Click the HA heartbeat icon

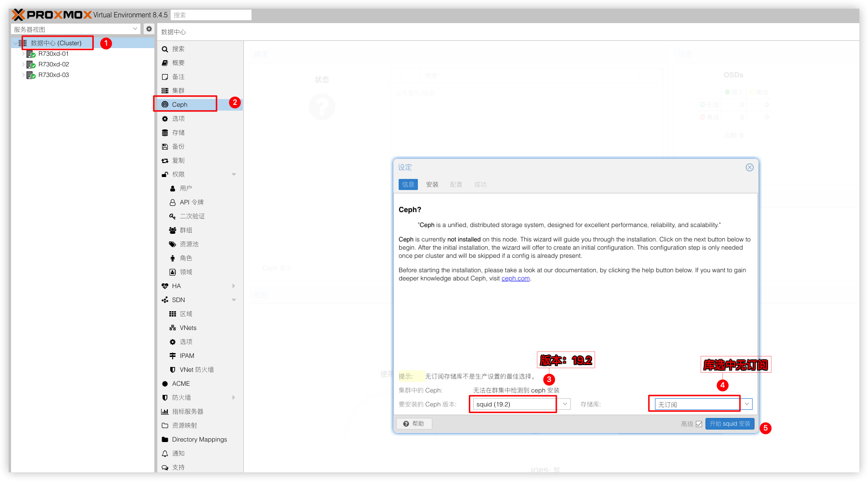(165, 286)
